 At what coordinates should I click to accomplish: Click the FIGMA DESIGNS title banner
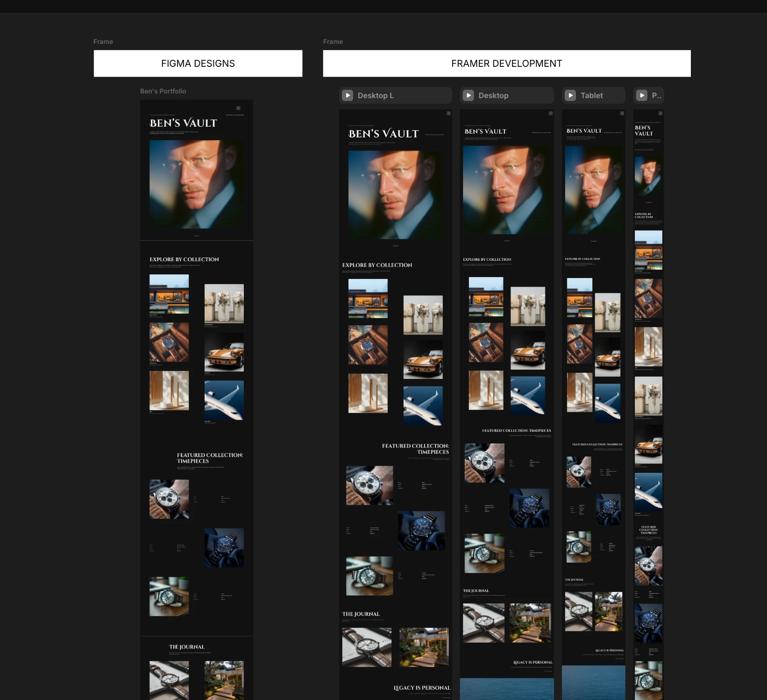198,64
